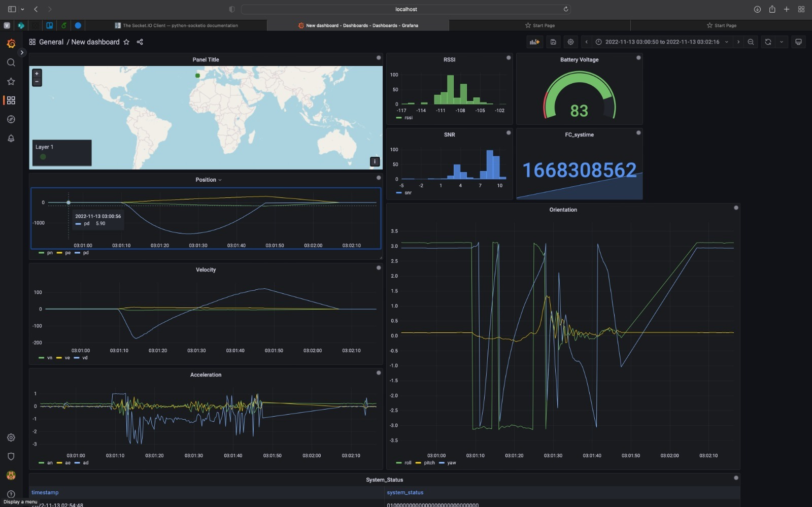This screenshot has height=507, width=812.
Task: Open the time range picker dropdown
Action: coord(662,42)
